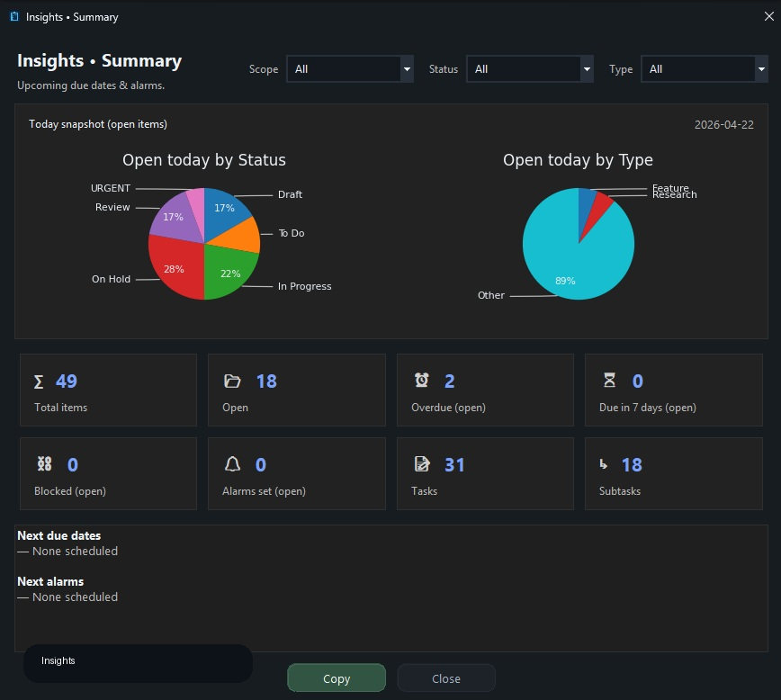Screen dimensions: 781x700
Task: Click the subtask arrow icon on Subtasks card
Action: pyautogui.click(x=603, y=464)
